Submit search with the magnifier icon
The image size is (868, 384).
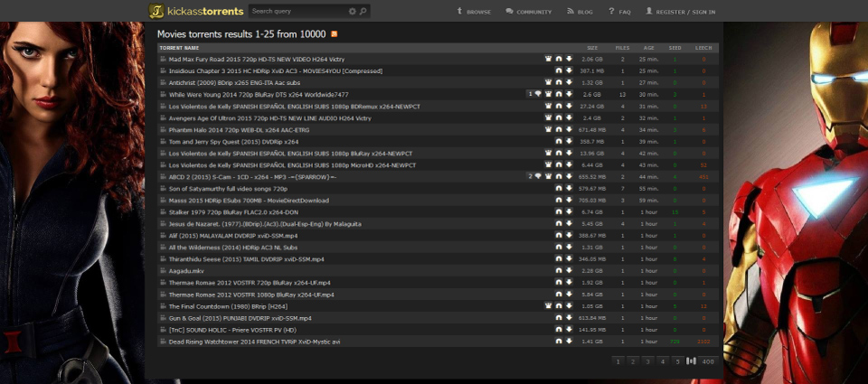[x=363, y=11]
